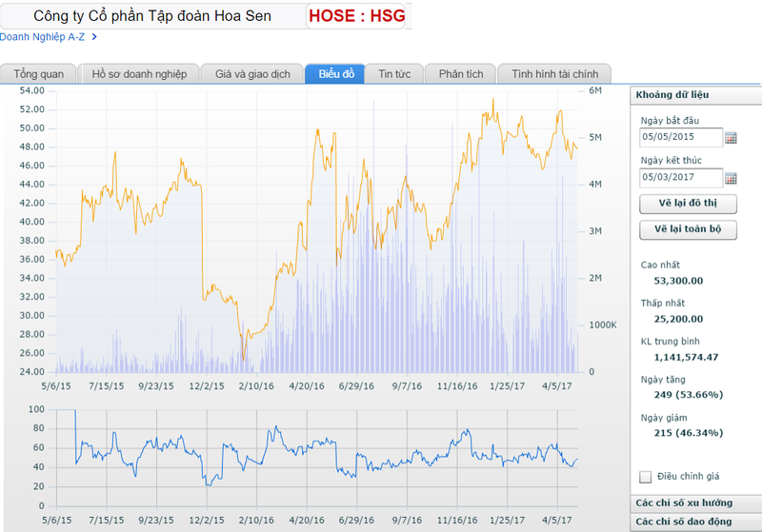Image resolution: width=762 pixels, height=532 pixels.
Task: Click inside the main orange price chart
Action: (314, 228)
